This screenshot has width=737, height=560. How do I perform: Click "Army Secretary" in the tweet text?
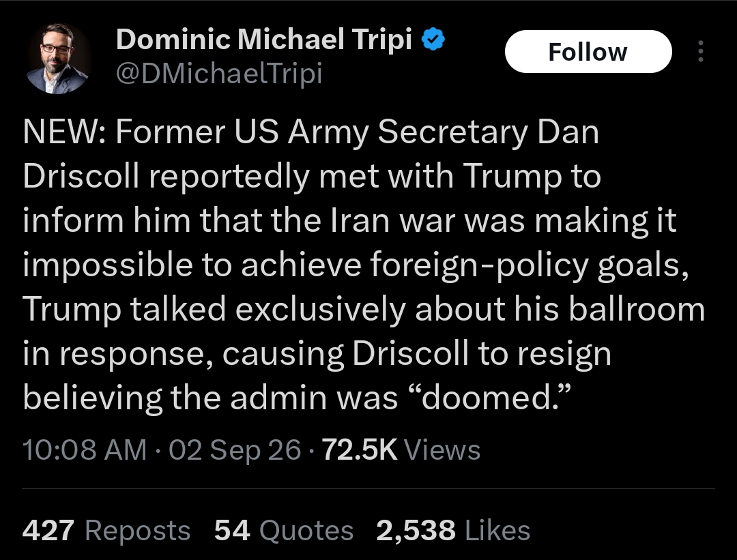(408, 133)
